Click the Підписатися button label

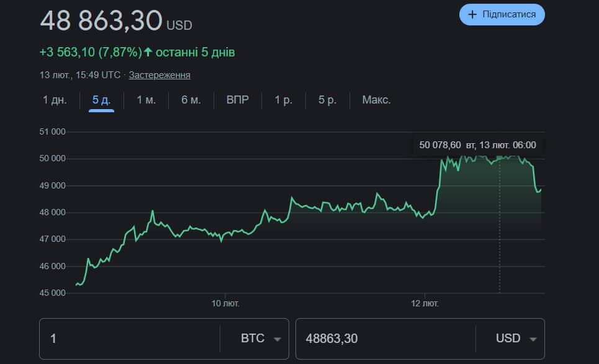pos(509,14)
